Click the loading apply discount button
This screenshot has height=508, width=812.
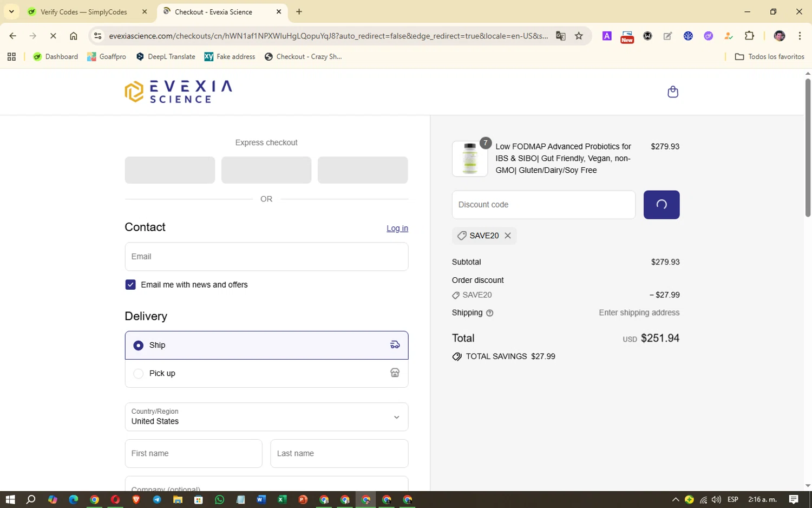[662, 205]
